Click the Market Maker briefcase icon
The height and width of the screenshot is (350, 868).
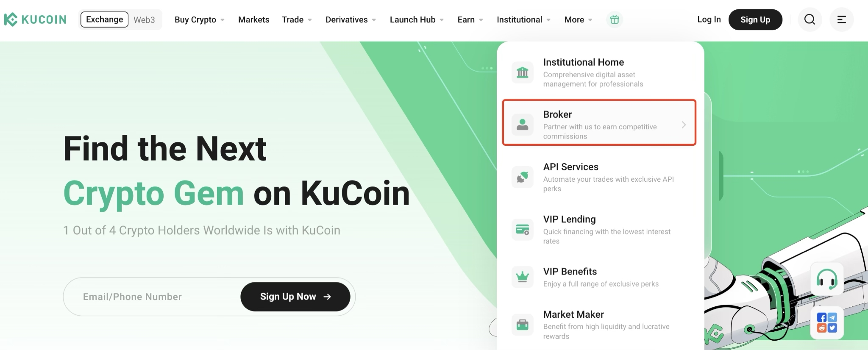[522, 325]
